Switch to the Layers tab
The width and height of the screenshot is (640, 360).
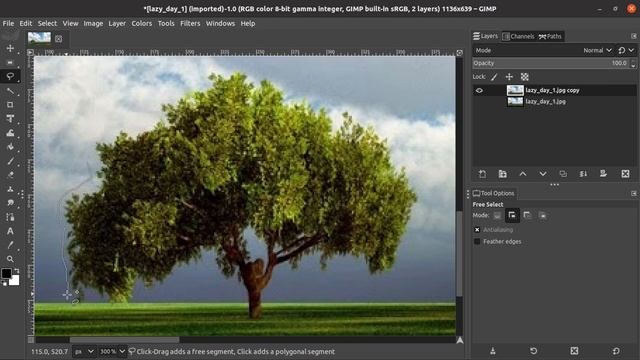click(486, 36)
